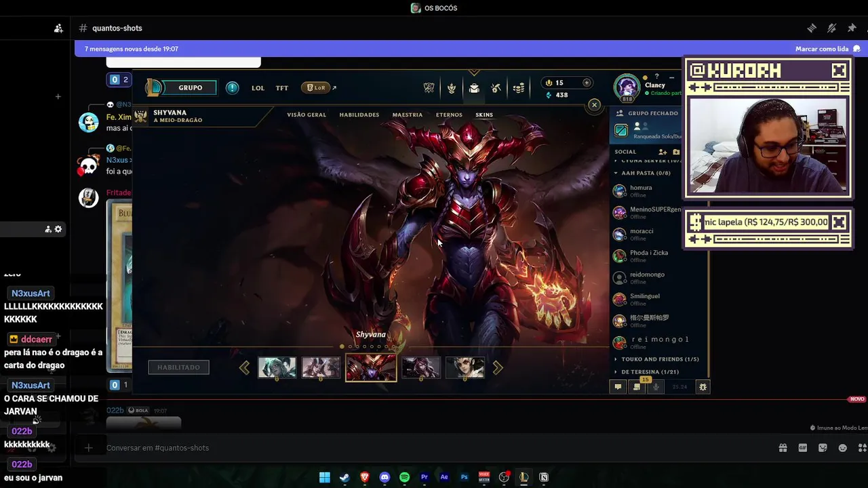Select the second skin thumbnail in carousel
Screen dimensions: 868x488
click(x=321, y=367)
